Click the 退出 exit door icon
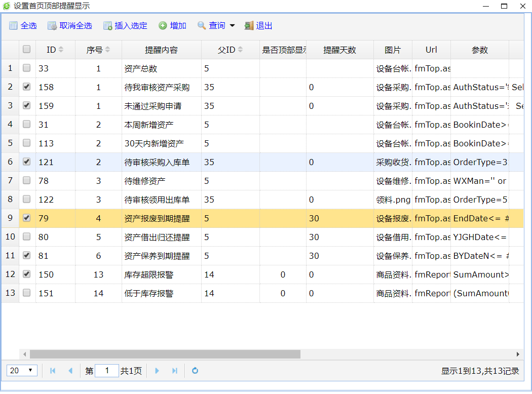The image size is (532, 394). (x=249, y=26)
